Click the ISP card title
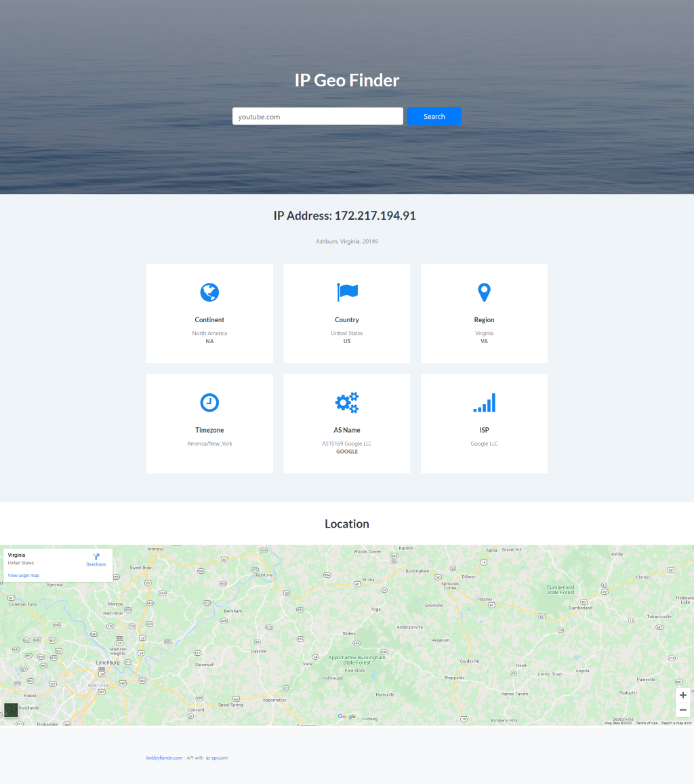This screenshot has height=784, width=694. 484,430
